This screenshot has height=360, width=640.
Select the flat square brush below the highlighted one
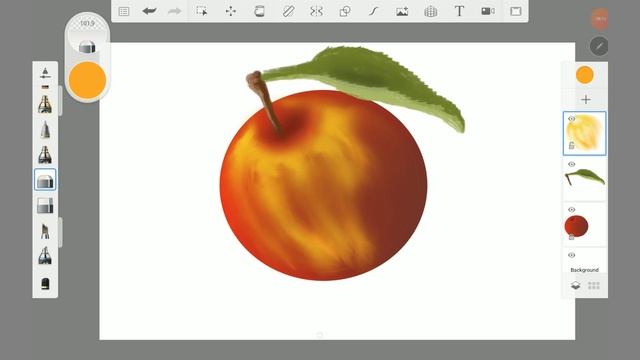tap(45, 205)
